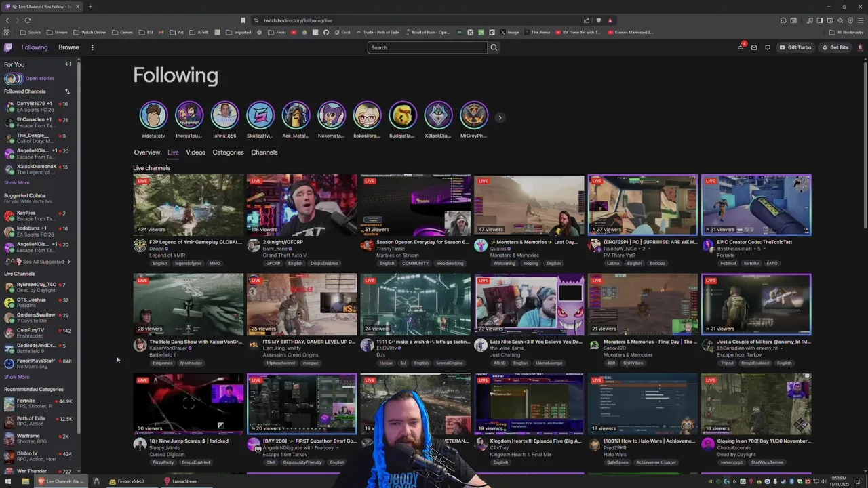Open the Stream bookmarks folder

point(57,32)
